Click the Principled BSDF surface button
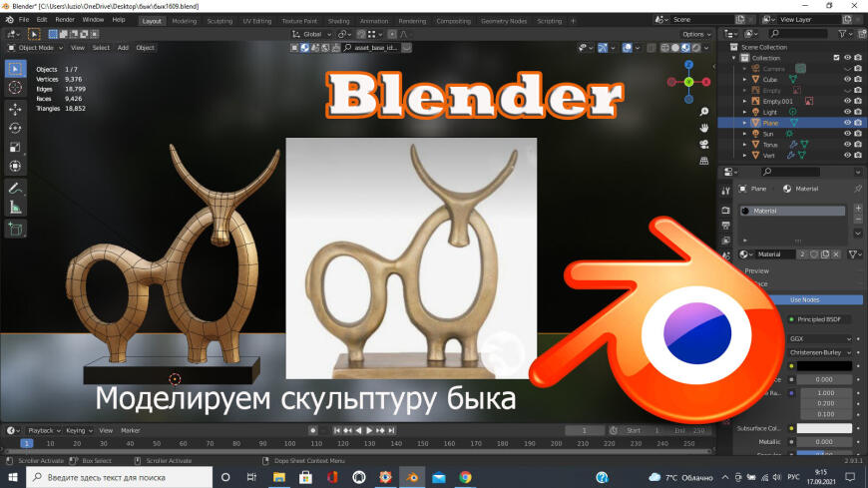The image size is (868, 488). (x=819, y=319)
